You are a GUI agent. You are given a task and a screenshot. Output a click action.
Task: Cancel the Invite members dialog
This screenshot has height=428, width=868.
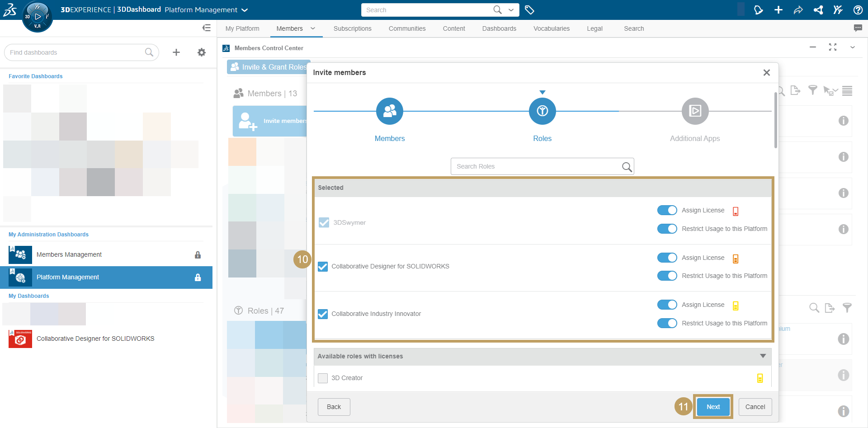pyautogui.click(x=755, y=407)
